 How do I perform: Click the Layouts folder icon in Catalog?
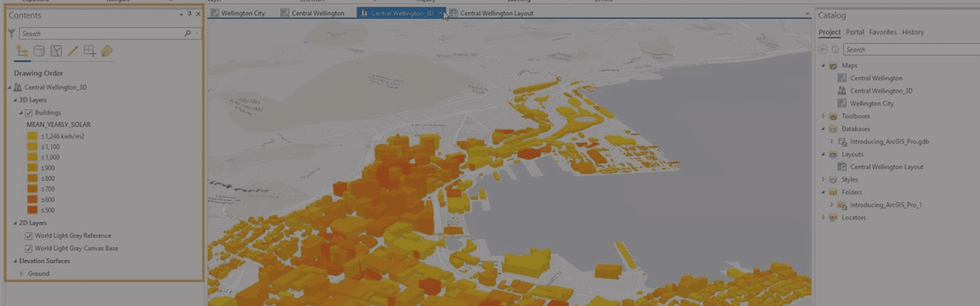[833, 154]
